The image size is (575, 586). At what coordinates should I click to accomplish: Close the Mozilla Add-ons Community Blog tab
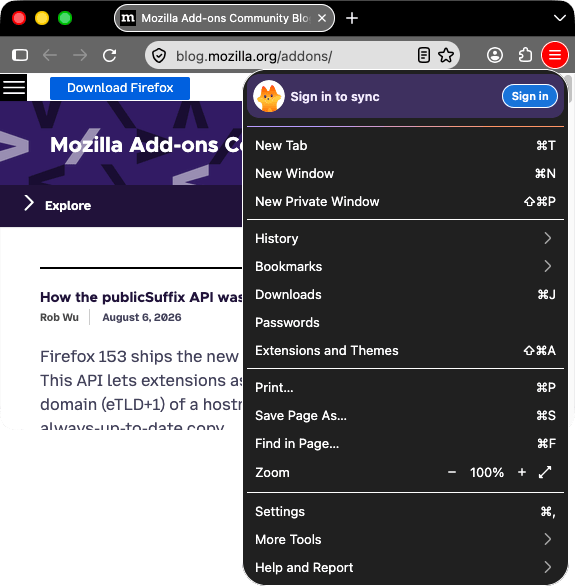click(x=322, y=18)
